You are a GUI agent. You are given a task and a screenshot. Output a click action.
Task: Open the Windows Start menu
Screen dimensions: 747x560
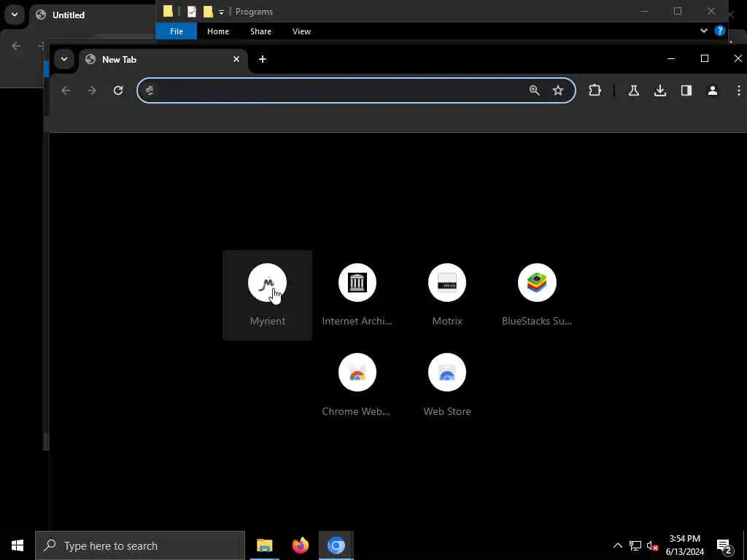tap(18, 545)
